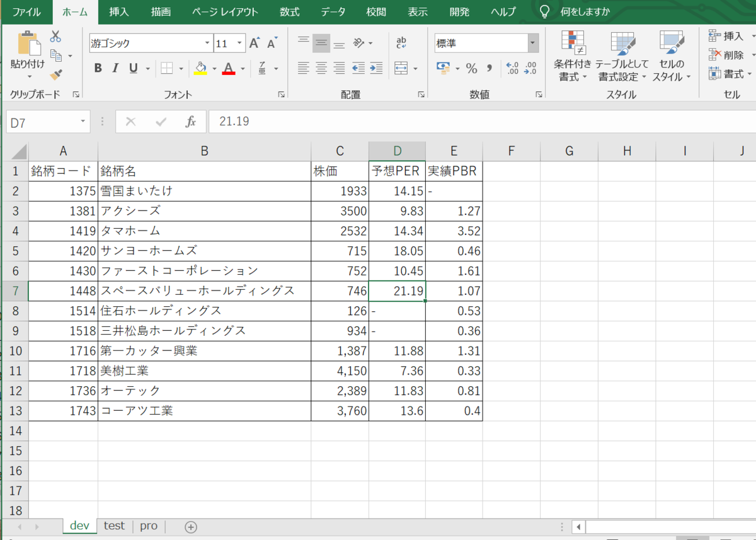Increase decimal places using the icon
Image resolution: width=756 pixels, height=540 pixels.
[x=513, y=68]
